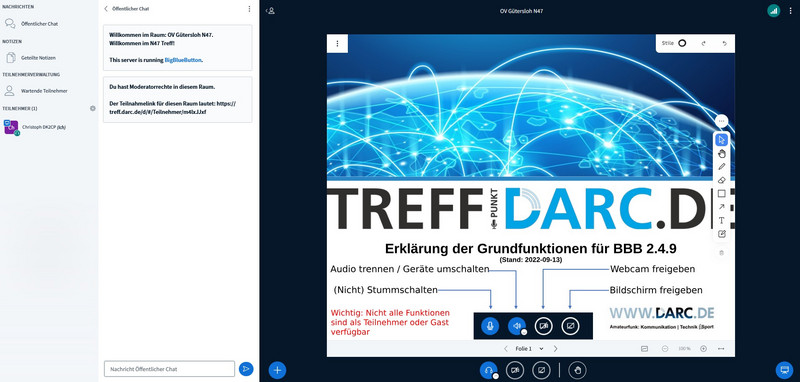Click the Nachricht Öffentlicher Chat field
800x382 pixels.
169,369
